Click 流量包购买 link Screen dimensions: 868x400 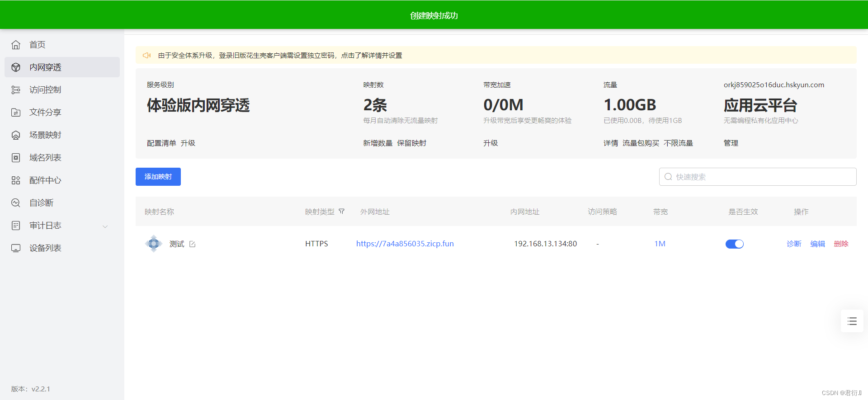[641, 143]
